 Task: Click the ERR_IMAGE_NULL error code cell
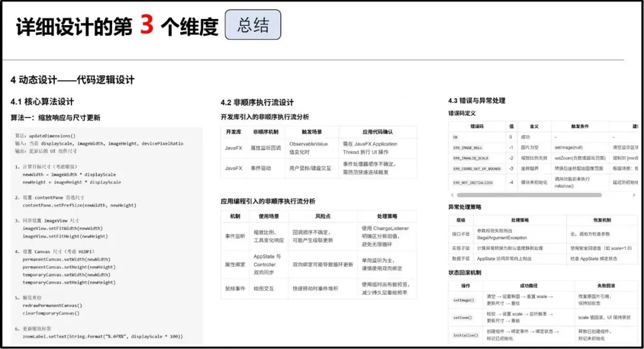[467, 148]
